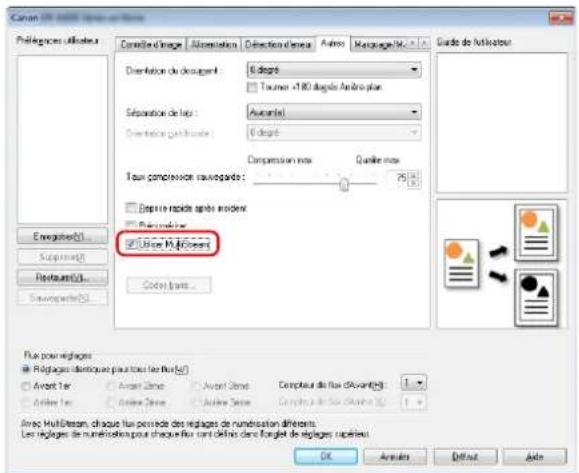Open the Contrôle d'image tab
This screenshot has width=579, height=473.
click(x=151, y=45)
